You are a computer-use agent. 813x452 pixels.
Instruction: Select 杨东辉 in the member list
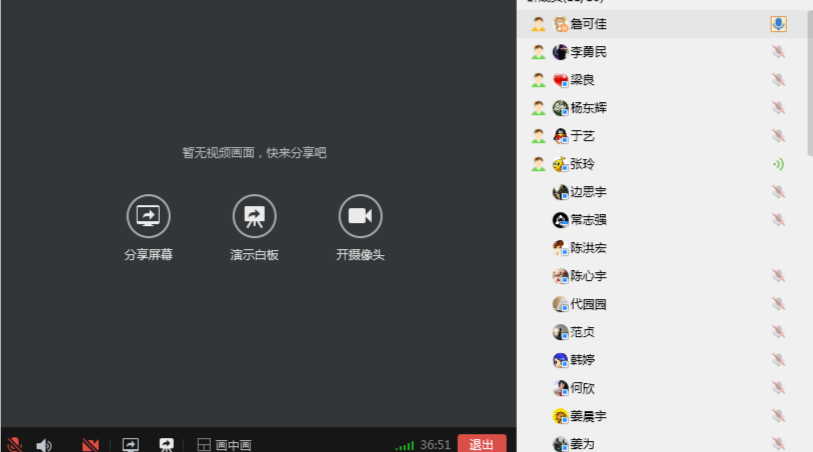point(588,108)
